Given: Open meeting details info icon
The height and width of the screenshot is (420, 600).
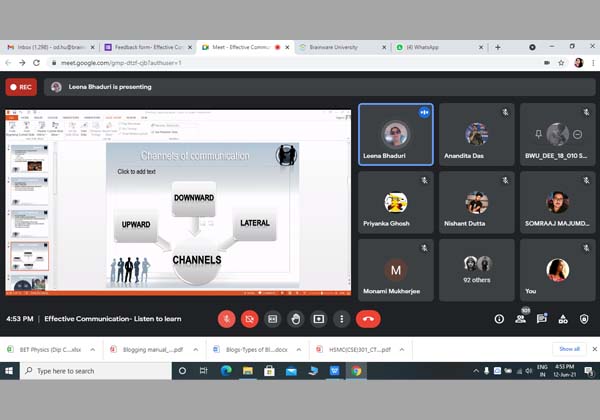Looking at the screenshot, I should tap(499, 319).
